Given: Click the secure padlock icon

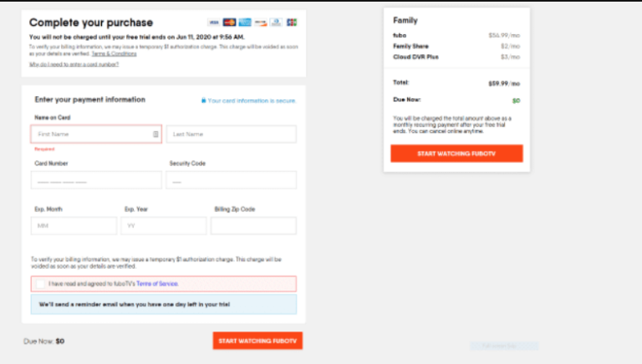Looking at the screenshot, I should pyautogui.click(x=203, y=100).
